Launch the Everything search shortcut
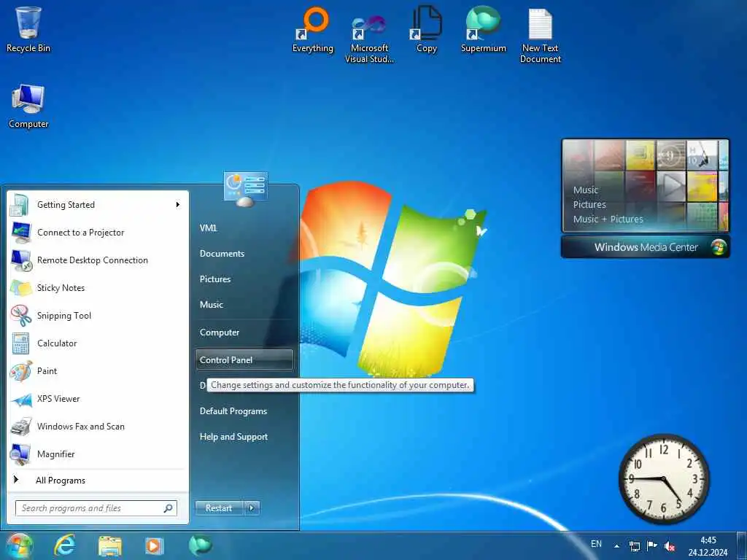Viewport: 747px width, 560px height. pos(312,29)
